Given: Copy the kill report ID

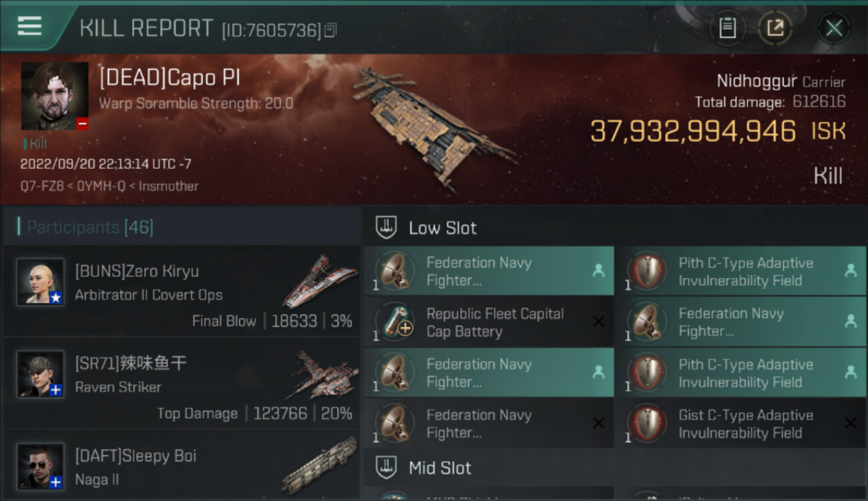Looking at the screenshot, I should click(x=331, y=30).
